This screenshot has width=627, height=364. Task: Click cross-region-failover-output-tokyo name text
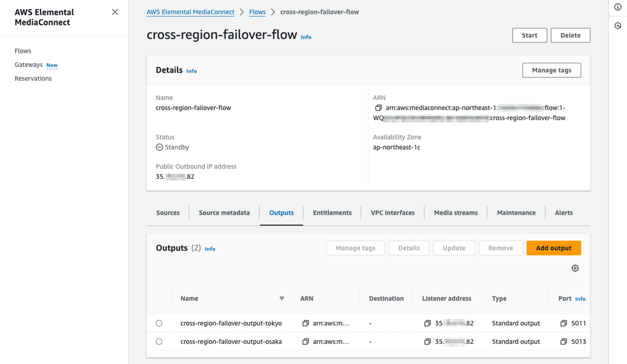[231, 323]
